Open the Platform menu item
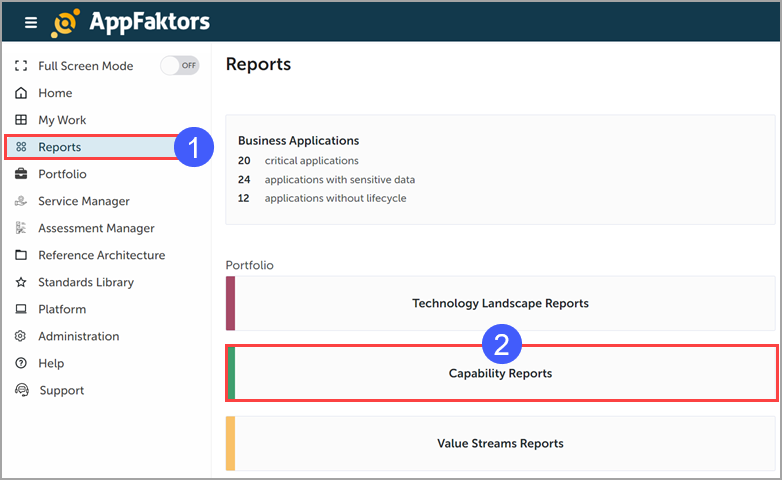The image size is (782, 480). tap(62, 309)
